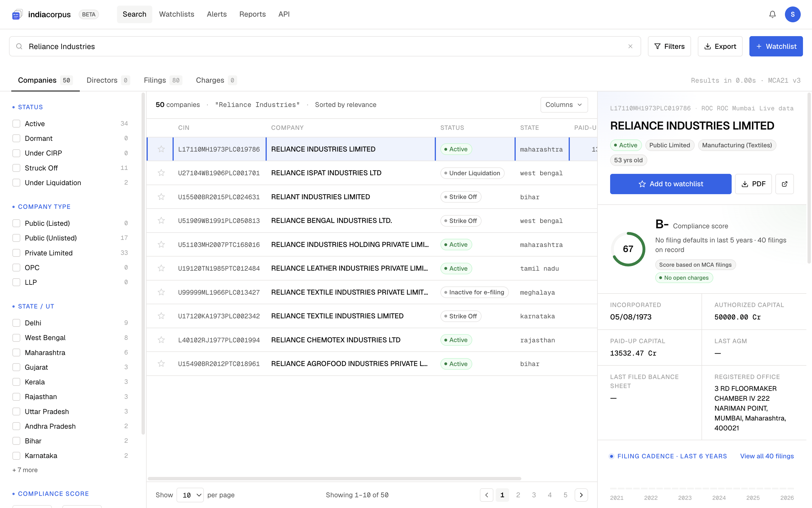Click the filter sidebar vertical scrollbar
Viewport: 812px width, 508px height.
[143, 263]
